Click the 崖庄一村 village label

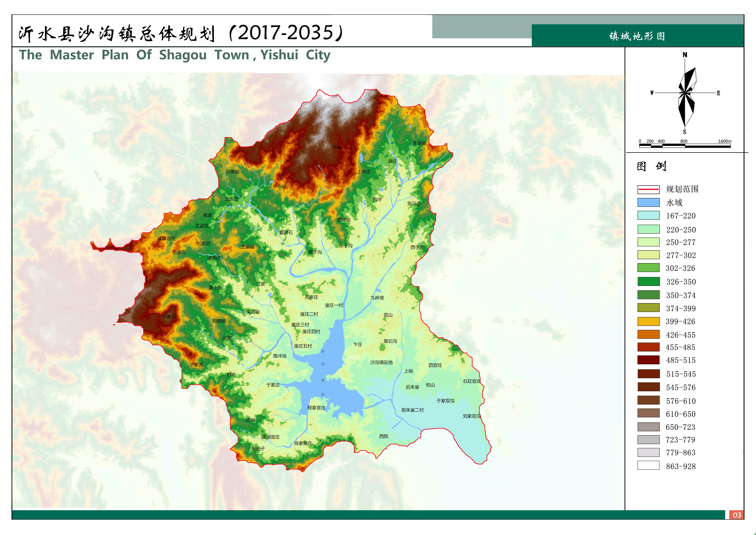[x=334, y=305]
